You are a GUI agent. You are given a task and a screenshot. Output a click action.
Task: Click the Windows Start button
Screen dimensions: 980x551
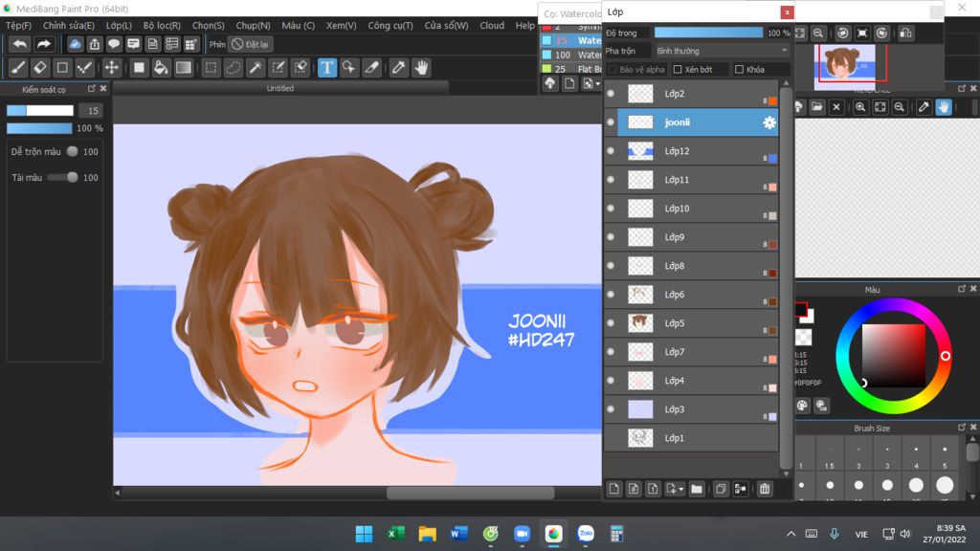coord(364,534)
